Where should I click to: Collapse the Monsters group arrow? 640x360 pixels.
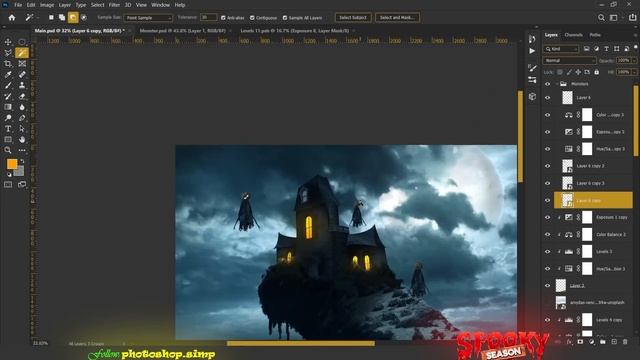tap(557, 84)
